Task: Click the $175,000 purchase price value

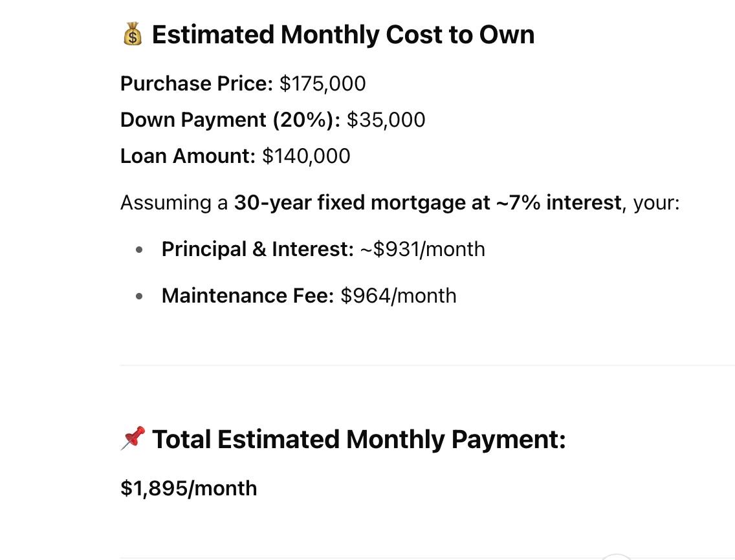Action: tap(322, 83)
